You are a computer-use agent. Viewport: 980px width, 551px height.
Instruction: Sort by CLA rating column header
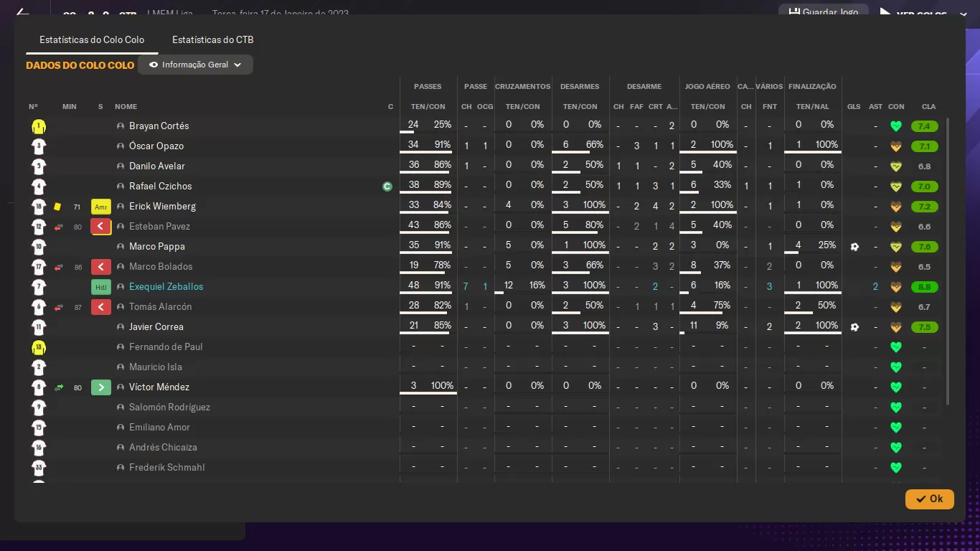[x=928, y=107]
